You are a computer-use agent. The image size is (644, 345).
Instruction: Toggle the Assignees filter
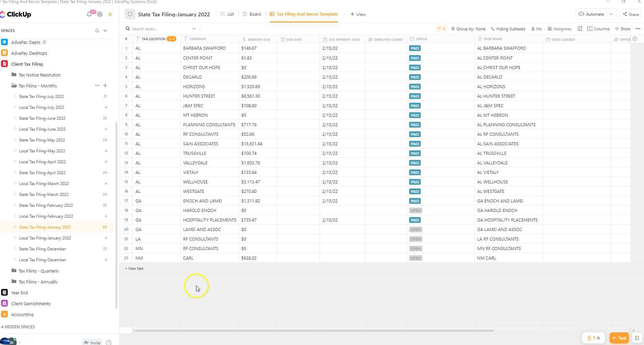coord(559,29)
